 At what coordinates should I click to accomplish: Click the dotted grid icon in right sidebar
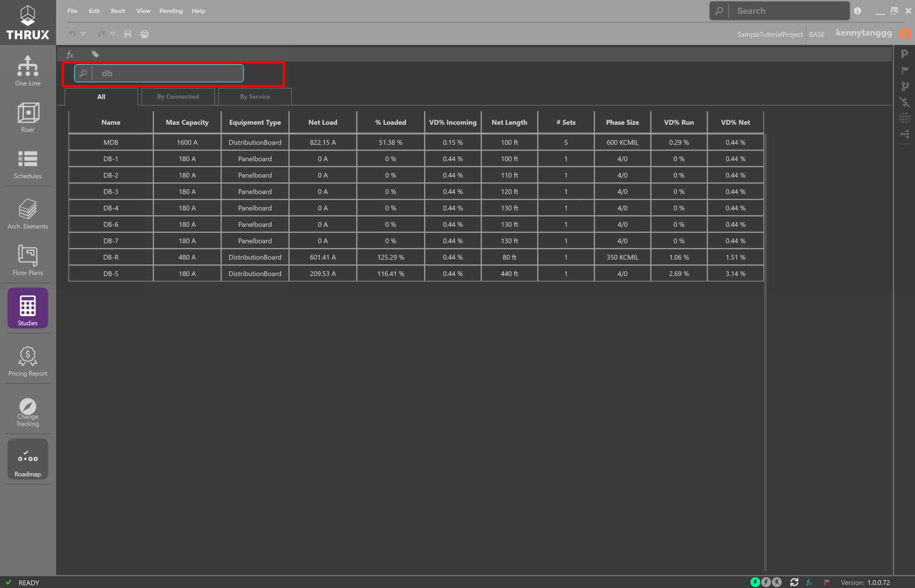[x=905, y=118]
